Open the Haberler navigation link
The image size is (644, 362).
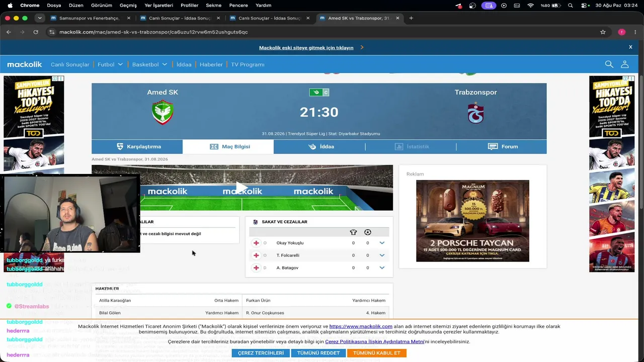pos(211,64)
